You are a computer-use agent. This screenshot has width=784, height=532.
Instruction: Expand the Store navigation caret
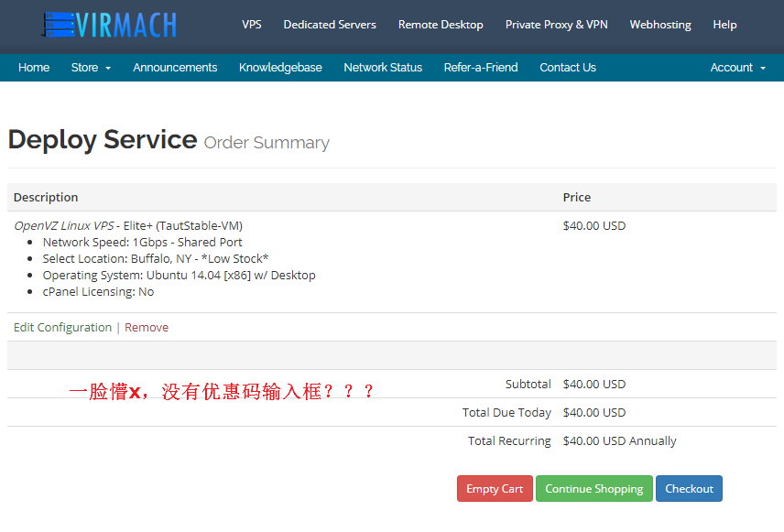[106, 69]
